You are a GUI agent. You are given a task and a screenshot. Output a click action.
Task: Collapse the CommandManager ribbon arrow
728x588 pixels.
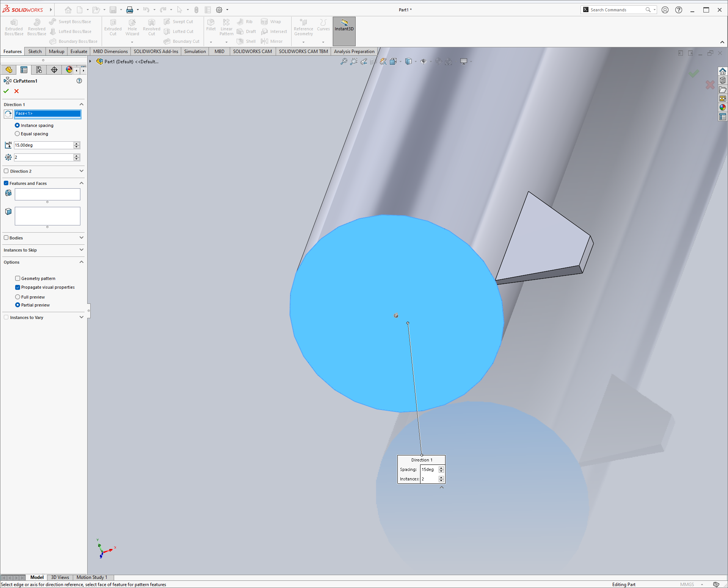click(x=722, y=42)
